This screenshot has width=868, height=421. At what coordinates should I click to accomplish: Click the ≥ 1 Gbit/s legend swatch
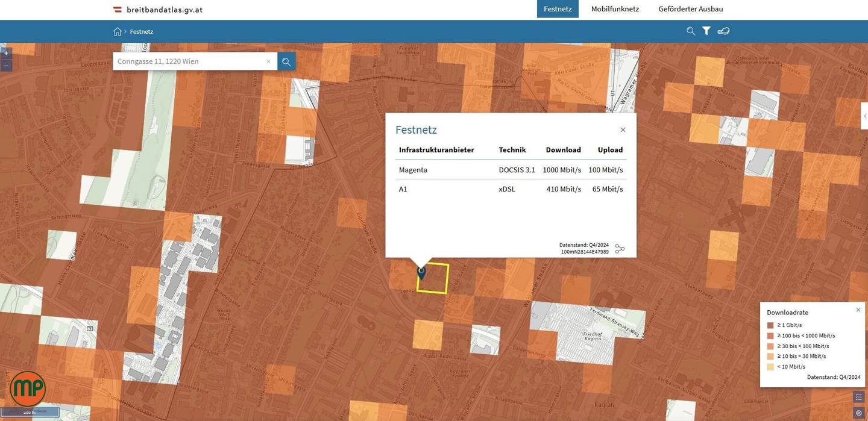[770, 325]
